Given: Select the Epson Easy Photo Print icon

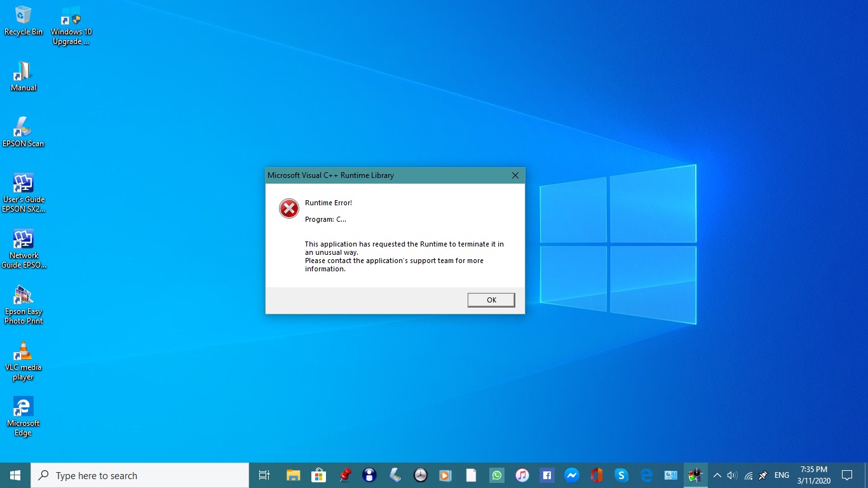Looking at the screenshot, I should click(24, 305).
